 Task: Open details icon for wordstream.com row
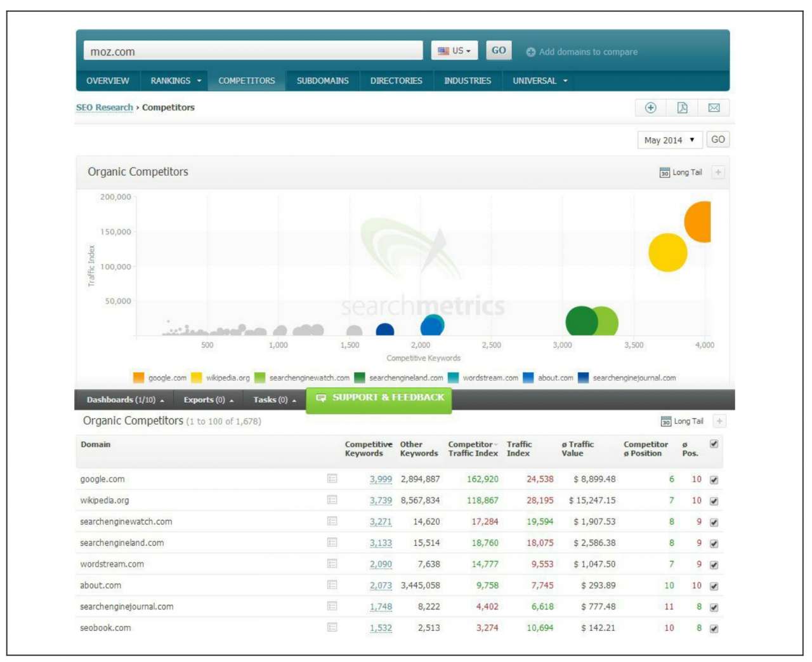coord(332,564)
